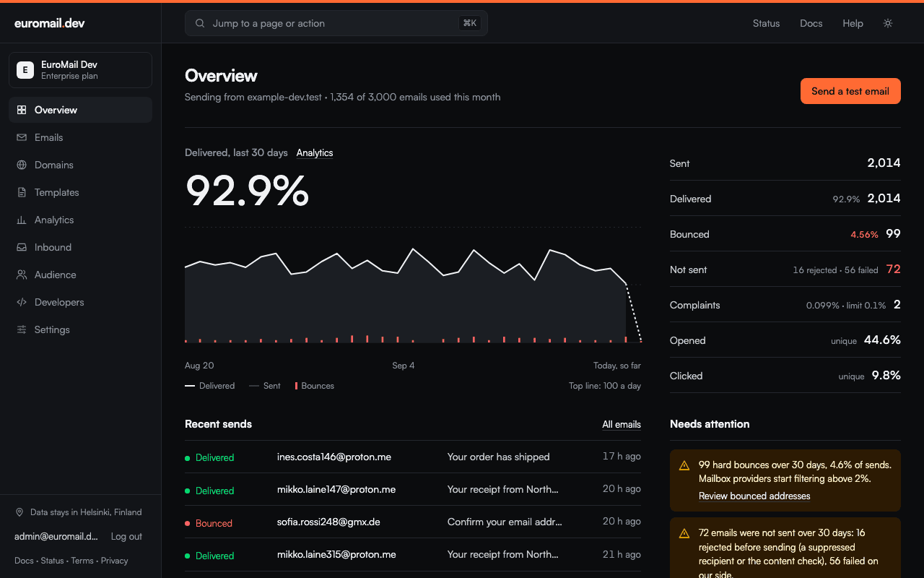924x578 pixels.
Task: Open the Templates section
Action: 80,192
